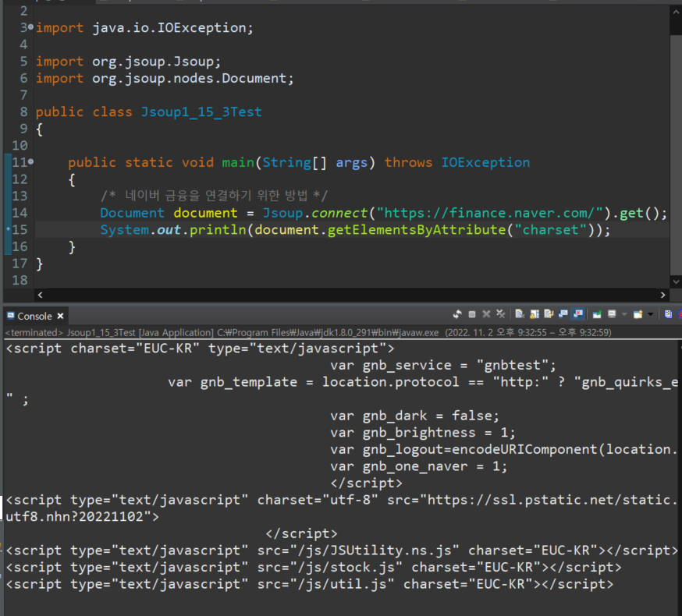
Task: Click the import java.io.IOException line
Action: (x=144, y=28)
